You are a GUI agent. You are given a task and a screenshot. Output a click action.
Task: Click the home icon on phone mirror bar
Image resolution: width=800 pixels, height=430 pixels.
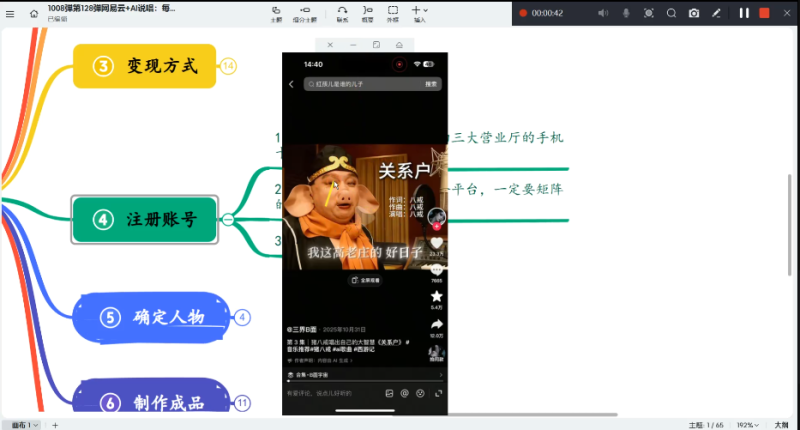(399, 45)
